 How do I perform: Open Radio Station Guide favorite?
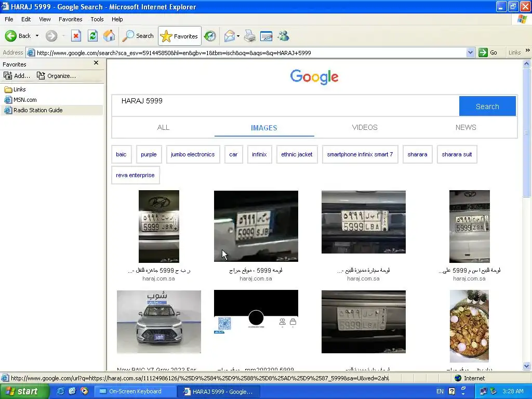pos(33,110)
